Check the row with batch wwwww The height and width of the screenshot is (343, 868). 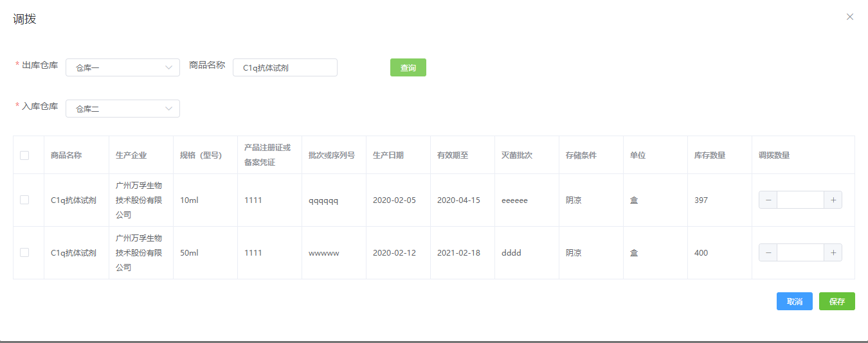pyautogui.click(x=24, y=253)
